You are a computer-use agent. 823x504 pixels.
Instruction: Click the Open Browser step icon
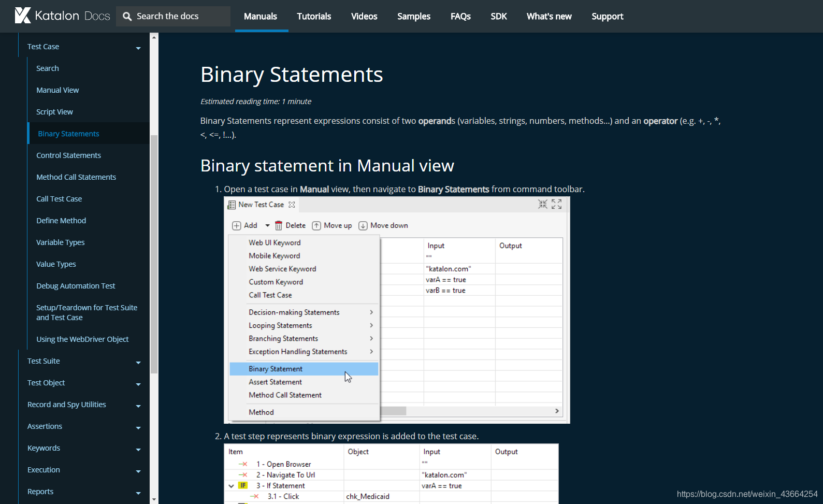click(243, 464)
